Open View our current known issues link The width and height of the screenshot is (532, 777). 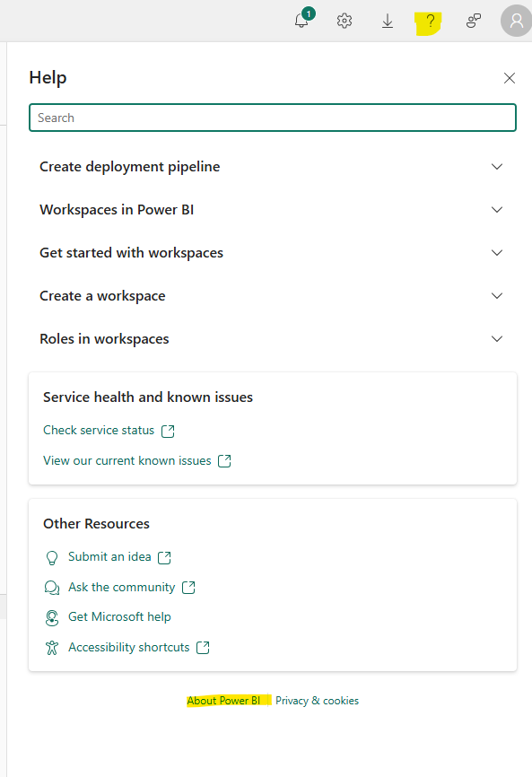(126, 461)
